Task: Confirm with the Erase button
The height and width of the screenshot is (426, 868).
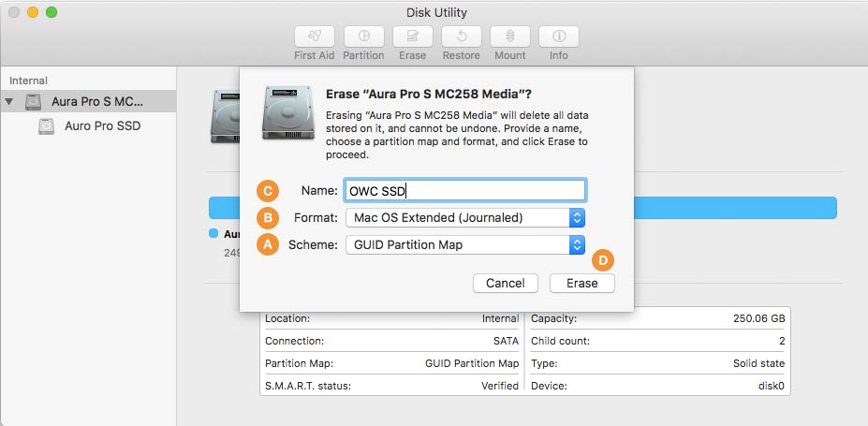Action: [x=581, y=284]
